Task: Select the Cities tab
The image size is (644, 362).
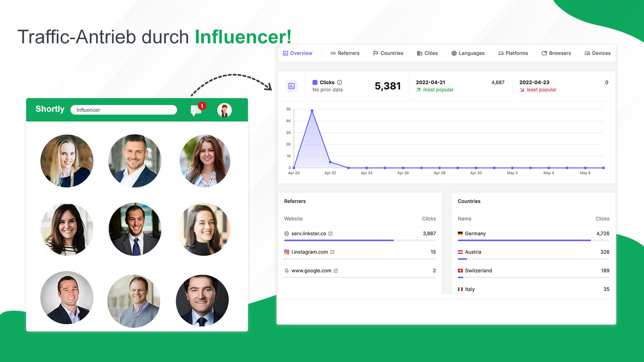Action: tap(427, 53)
